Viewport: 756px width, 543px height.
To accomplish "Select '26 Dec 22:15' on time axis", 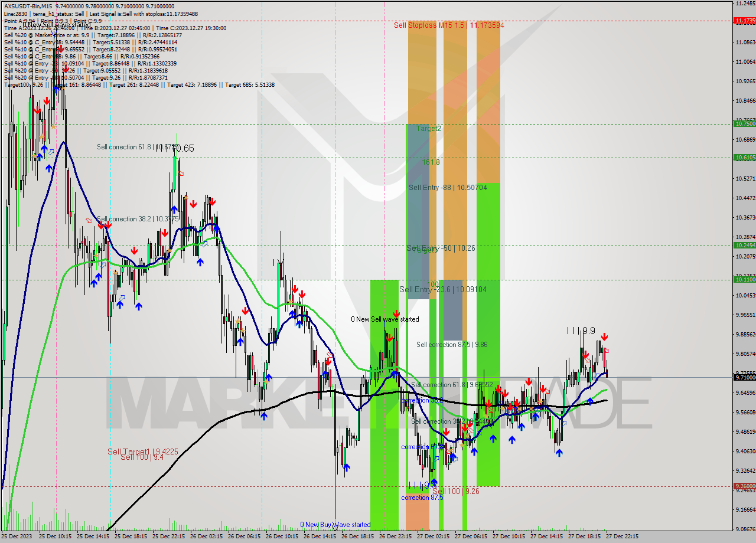I will pyautogui.click(x=396, y=537).
